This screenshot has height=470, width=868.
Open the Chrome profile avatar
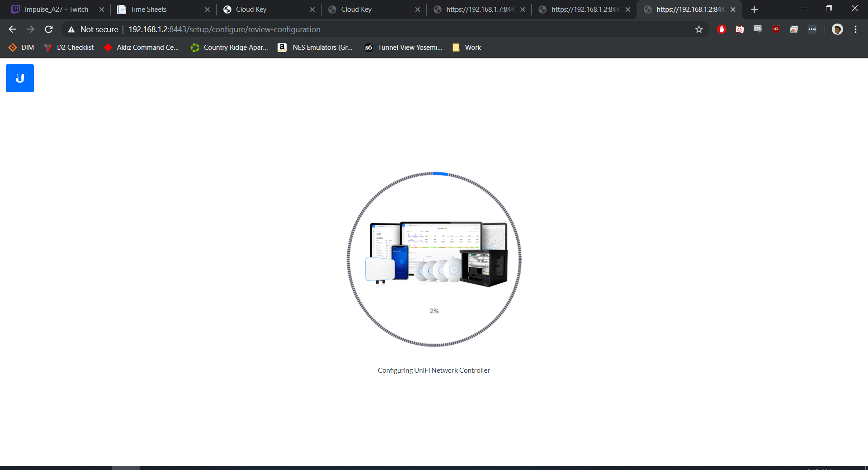[837, 29]
